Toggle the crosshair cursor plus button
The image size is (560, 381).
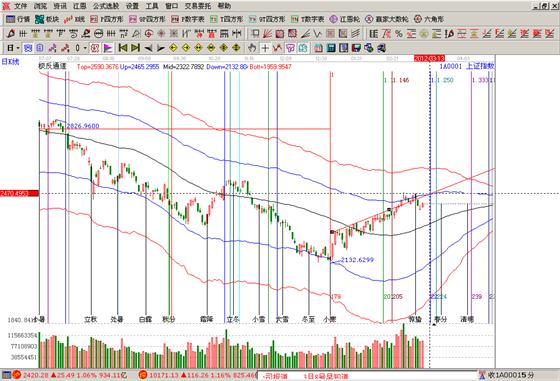(265, 47)
